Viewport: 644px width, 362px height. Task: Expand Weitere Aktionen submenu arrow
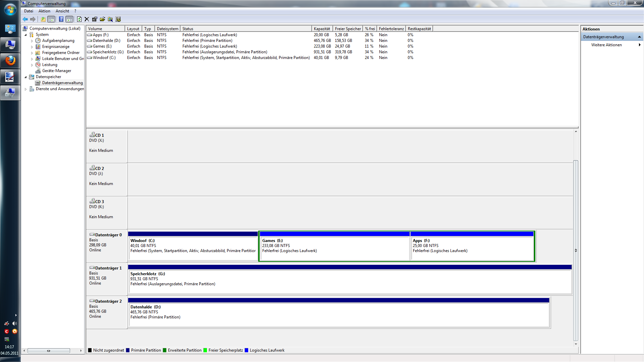pos(639,45)
